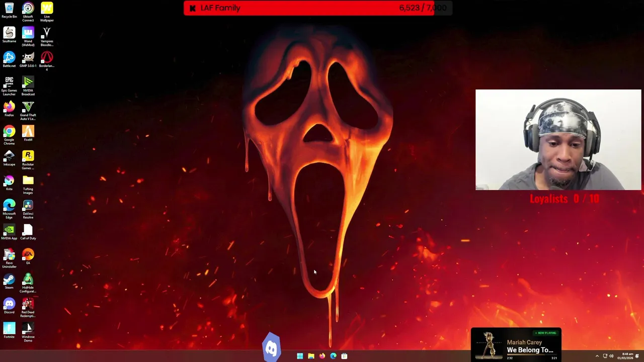The width and height of the screenshot is (644, 362).
Task: Click the Mariah Carey artist name
Action: [524, 342]
